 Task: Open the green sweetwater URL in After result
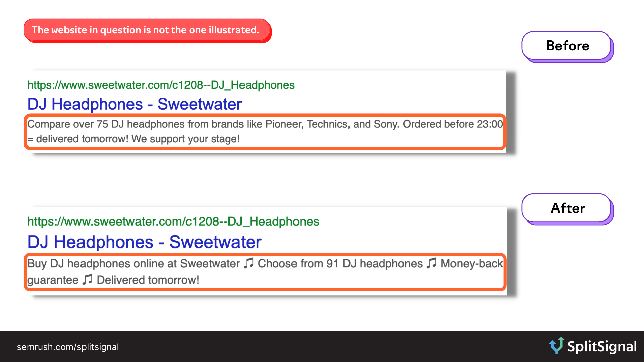coord(173,221)
